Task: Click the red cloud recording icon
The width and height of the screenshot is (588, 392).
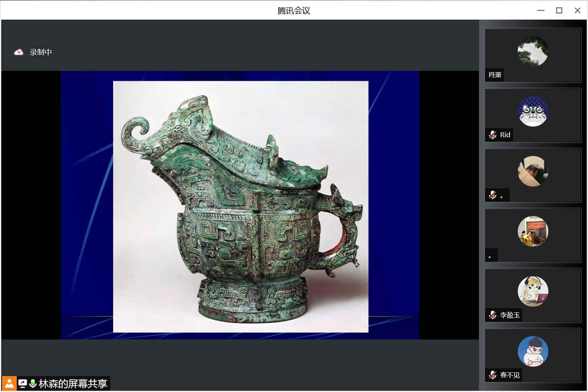Action: coord(18,52)
